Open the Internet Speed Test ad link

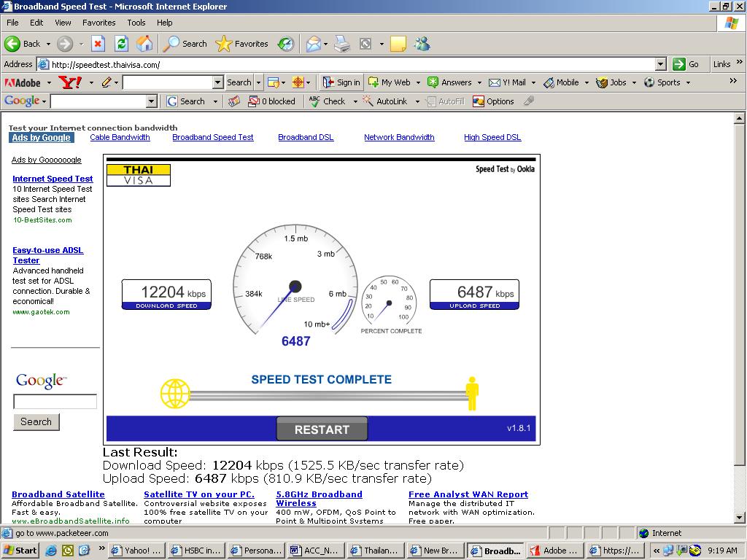pos(53,179)
